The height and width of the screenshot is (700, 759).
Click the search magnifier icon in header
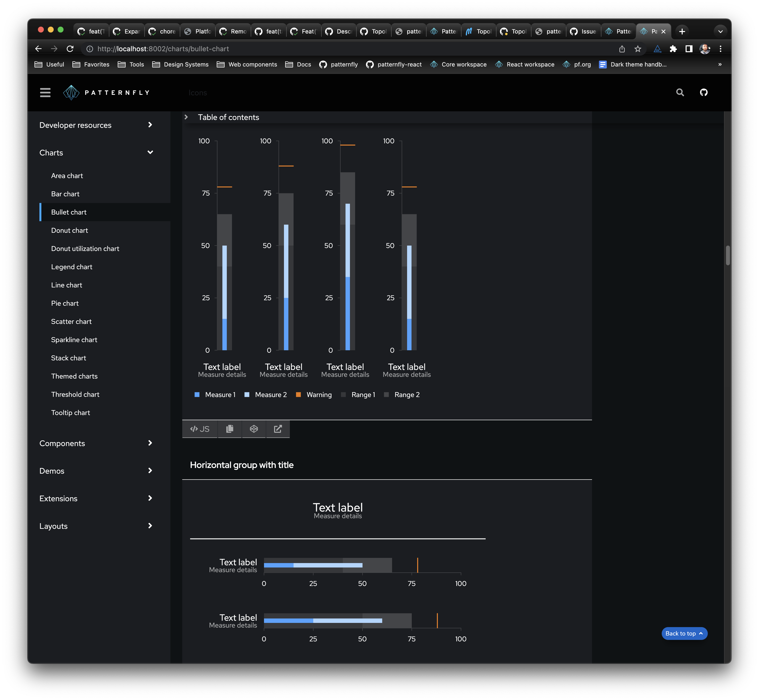tap(680, 92)
